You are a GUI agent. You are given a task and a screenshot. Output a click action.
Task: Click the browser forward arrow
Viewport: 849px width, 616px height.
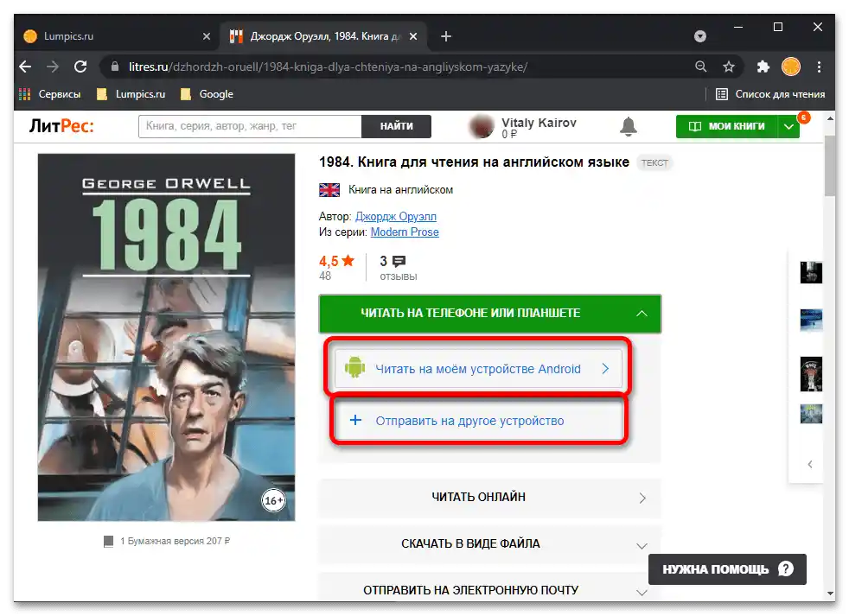point(53,67)
